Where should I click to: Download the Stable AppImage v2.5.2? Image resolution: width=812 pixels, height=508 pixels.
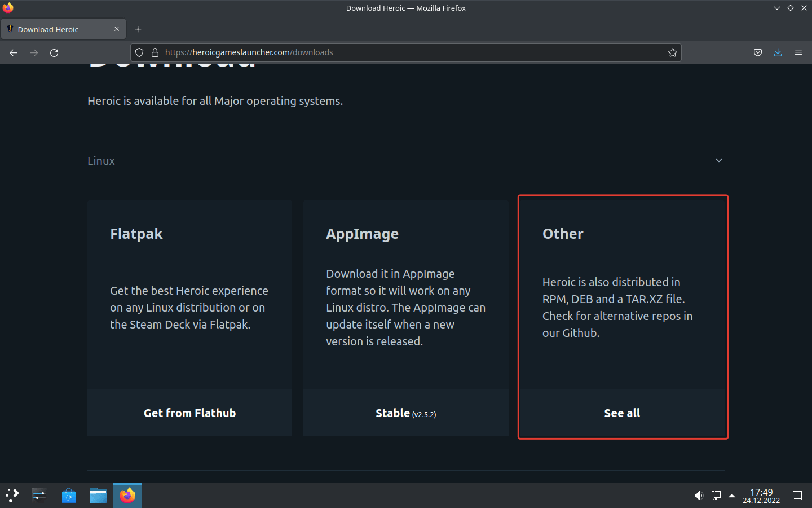[406, 413]
